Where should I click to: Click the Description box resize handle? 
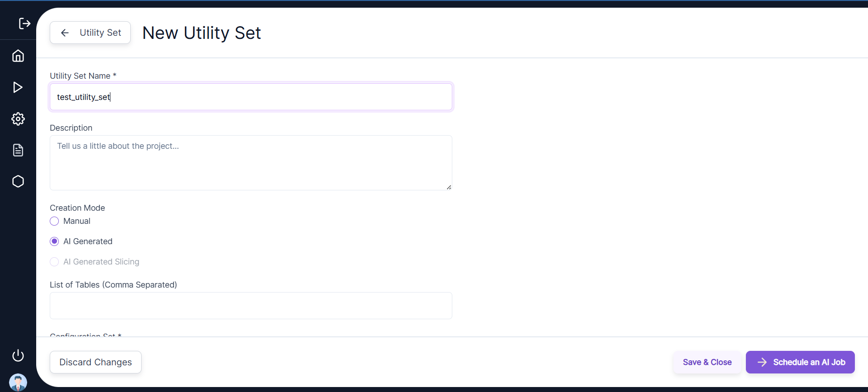(x=449, y=186)
